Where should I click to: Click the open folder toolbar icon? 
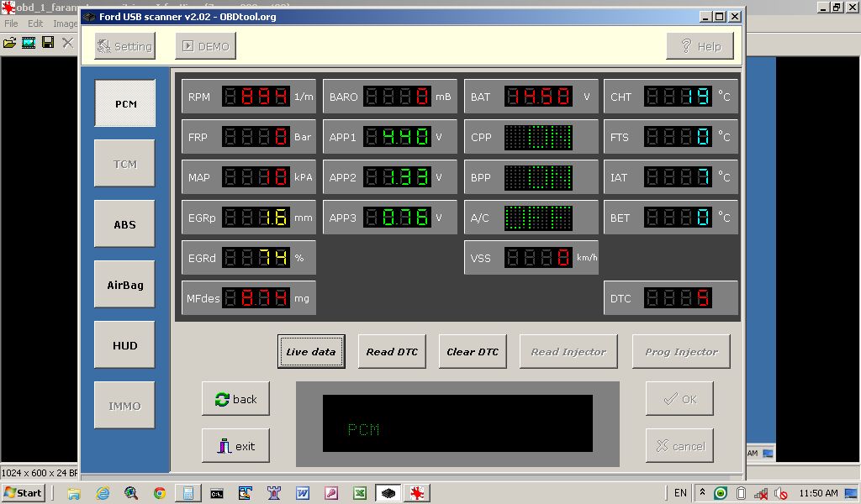coord(9,42)
